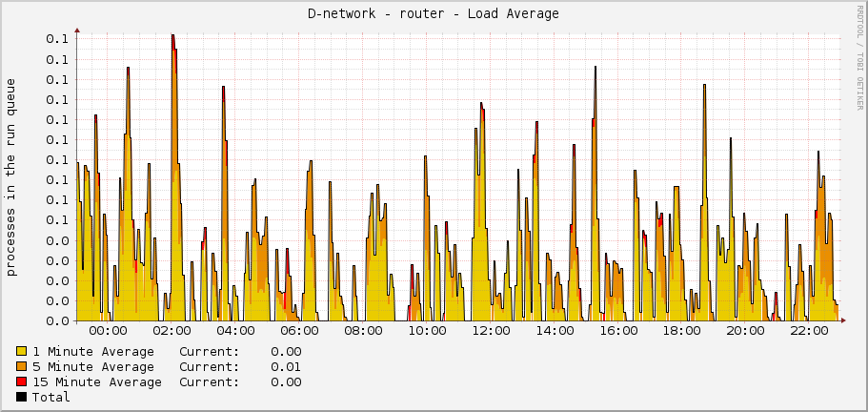Viewport: 868px width, 412px height.
Task: Click the yellow 1 Minute Average legend swatch
Action: [x=22, y=351]
